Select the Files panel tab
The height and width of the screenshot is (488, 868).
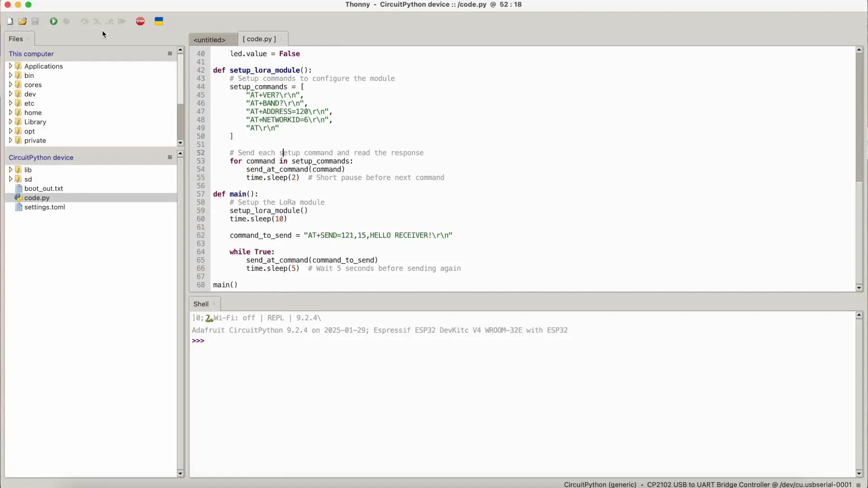[16, 39]
